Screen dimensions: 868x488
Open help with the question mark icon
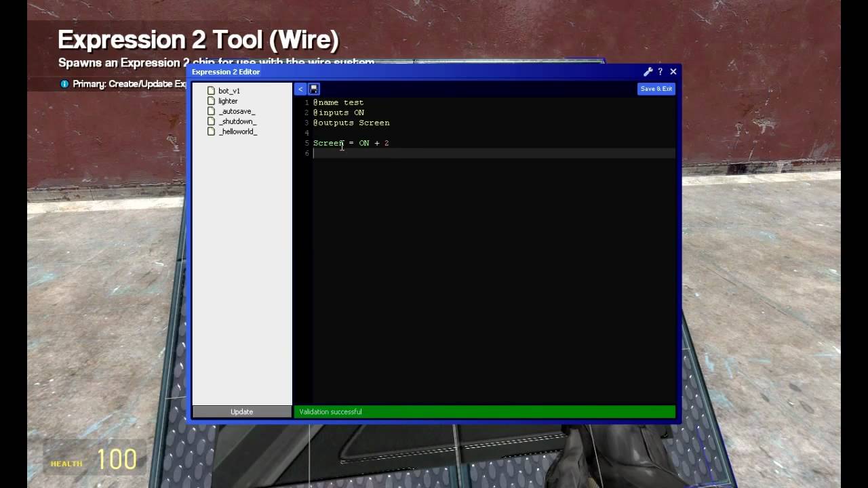point(660,72)
